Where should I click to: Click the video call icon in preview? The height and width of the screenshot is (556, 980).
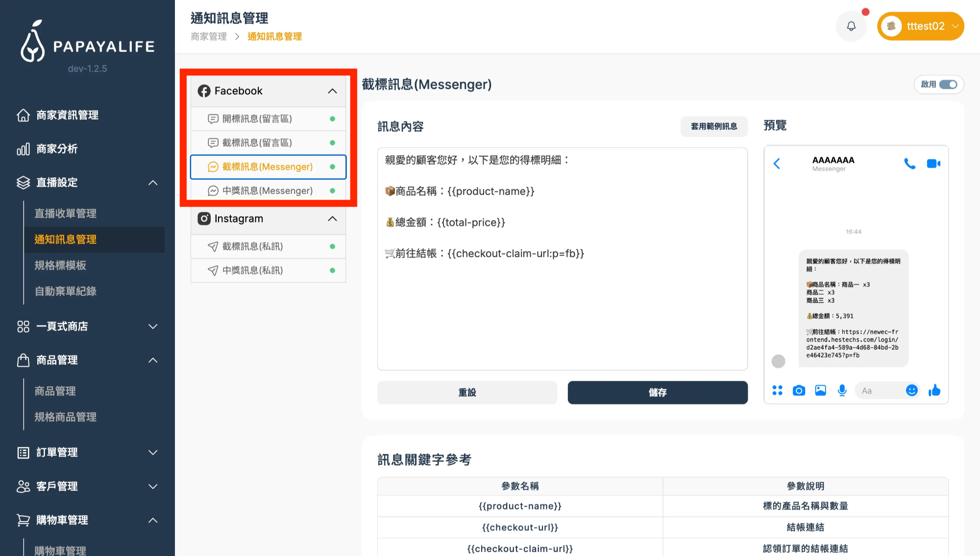(933, 164)
